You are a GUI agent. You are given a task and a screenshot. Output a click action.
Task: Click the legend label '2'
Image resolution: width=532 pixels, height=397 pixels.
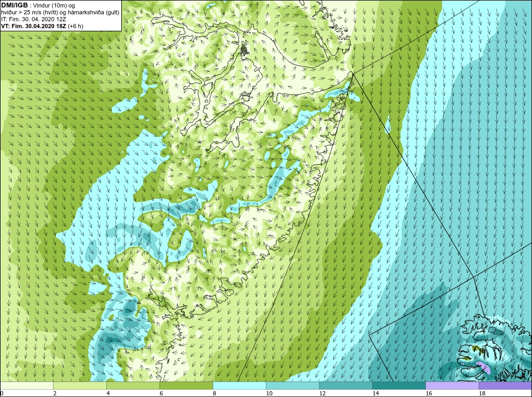pyautogui.click(x=55, y=393)
